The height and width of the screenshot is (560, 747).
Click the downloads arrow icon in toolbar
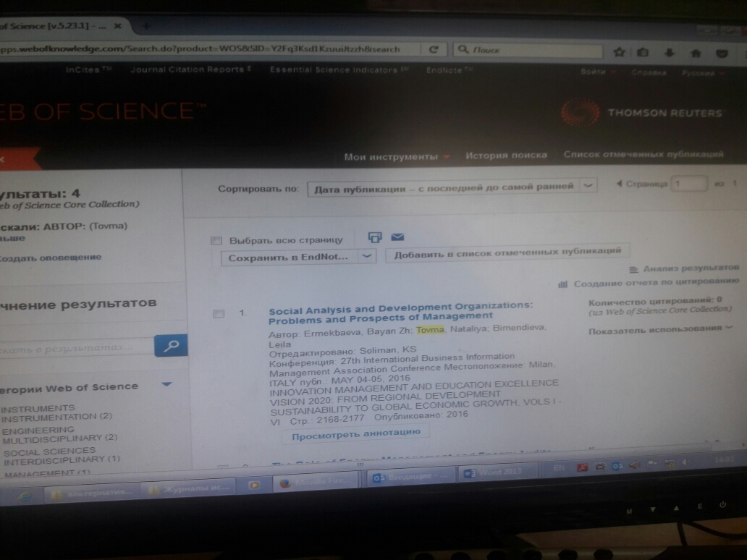tap(670, 53)
